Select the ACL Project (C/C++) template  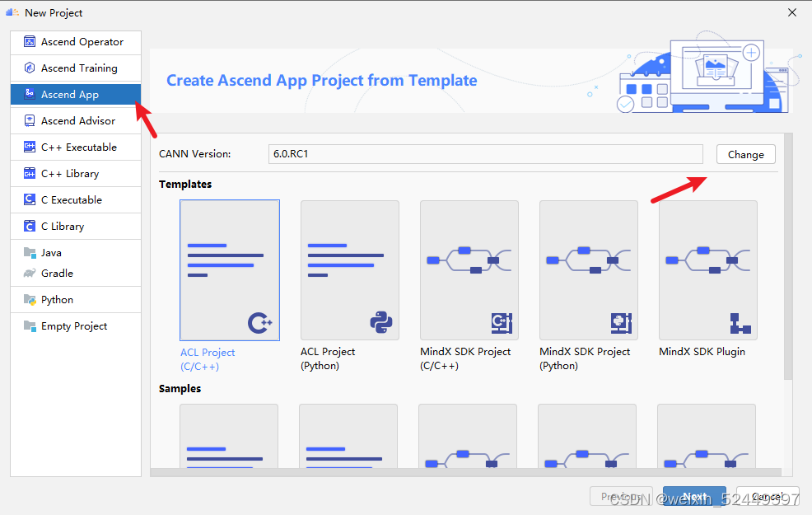(229, 269)
